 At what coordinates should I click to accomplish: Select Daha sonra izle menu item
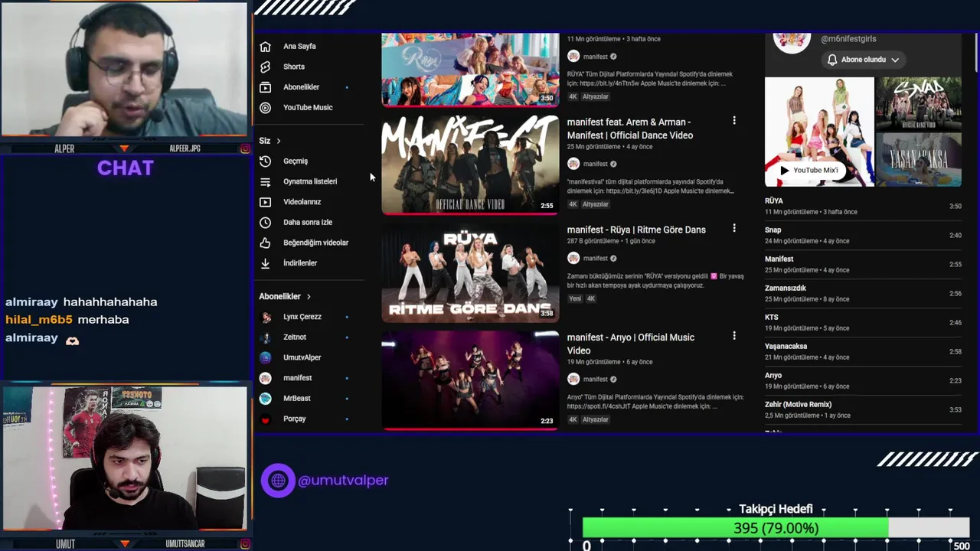pos(309,223)
